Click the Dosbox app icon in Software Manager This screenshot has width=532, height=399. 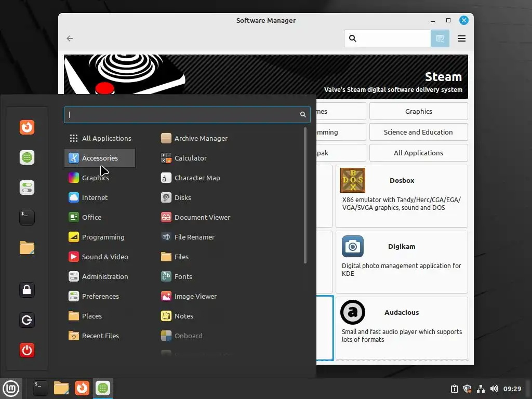tap(353, 180)
